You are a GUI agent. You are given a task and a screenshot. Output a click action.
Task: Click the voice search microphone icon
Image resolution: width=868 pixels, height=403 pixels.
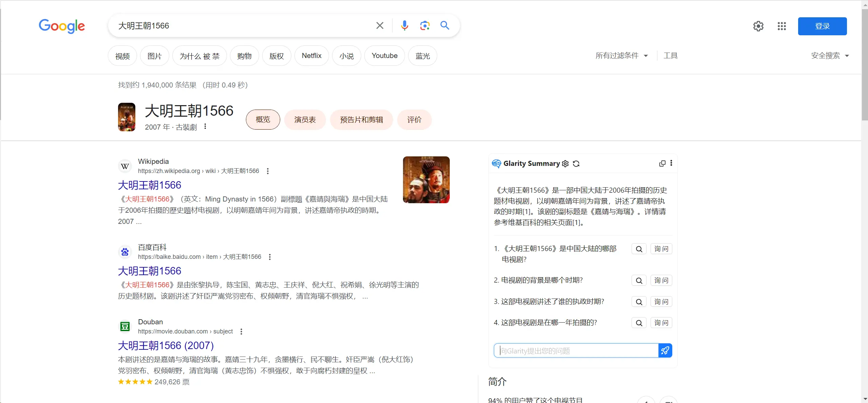pos(404,25)
